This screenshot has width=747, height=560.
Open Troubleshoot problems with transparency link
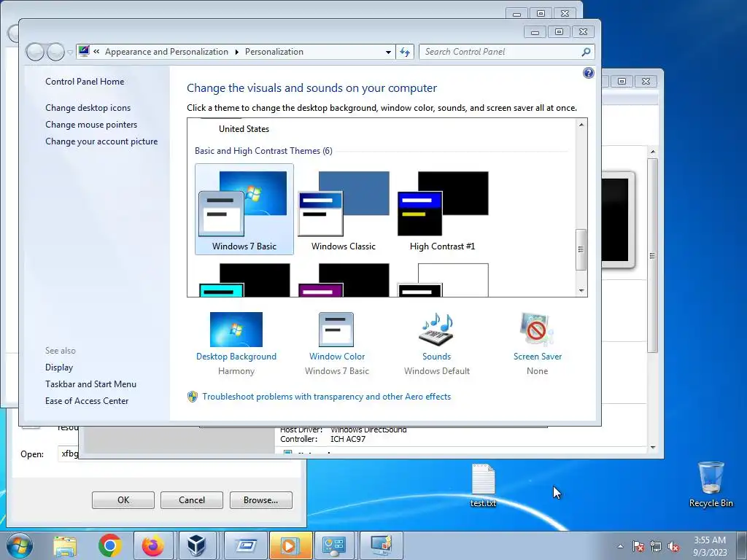pos(326,397)
